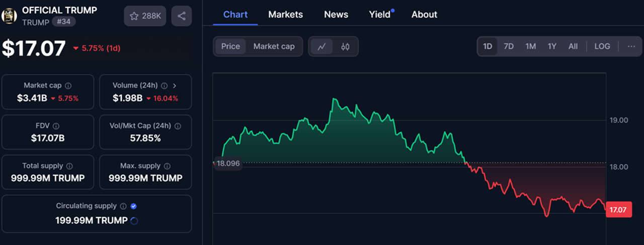Image resolution: width=644 pixels, height=245 pixels.
Task: Add to watchlist with star 288K button
Action: click(145, 16)
